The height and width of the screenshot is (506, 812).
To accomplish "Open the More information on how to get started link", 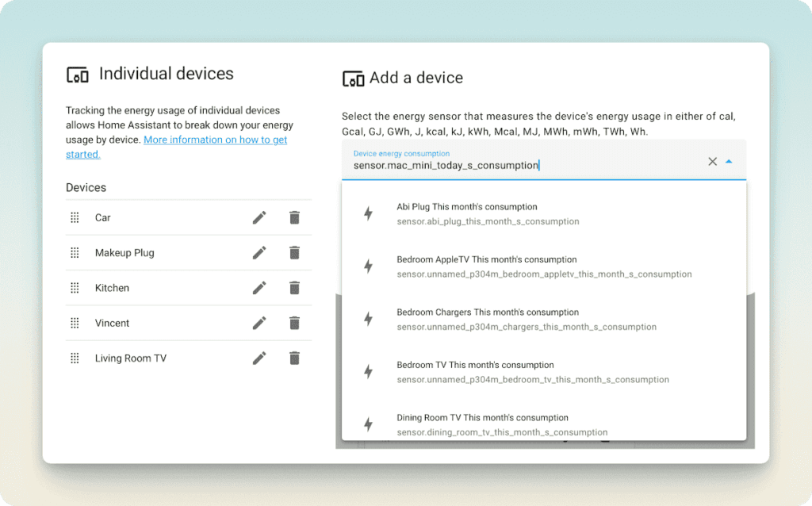I will pos(215,139).
